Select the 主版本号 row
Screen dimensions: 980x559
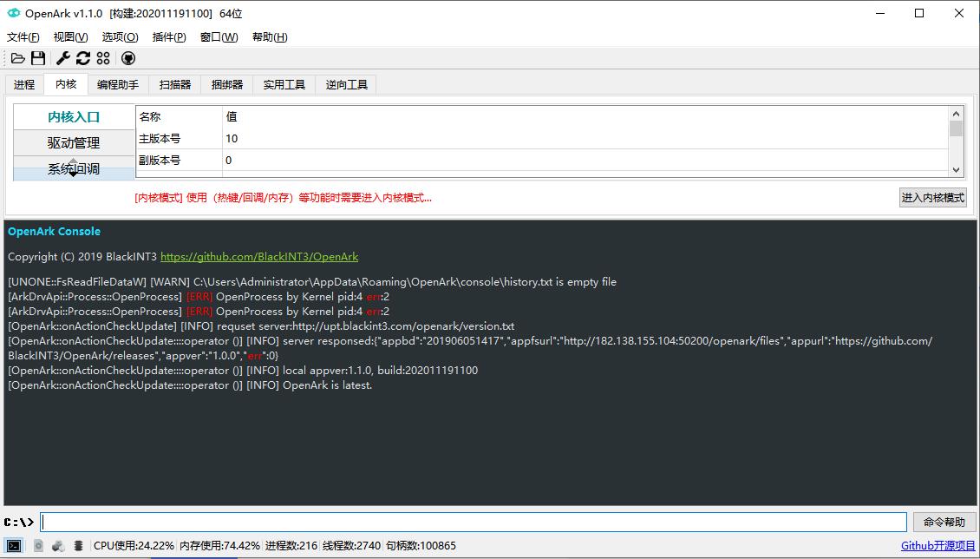tap(543, 138)
